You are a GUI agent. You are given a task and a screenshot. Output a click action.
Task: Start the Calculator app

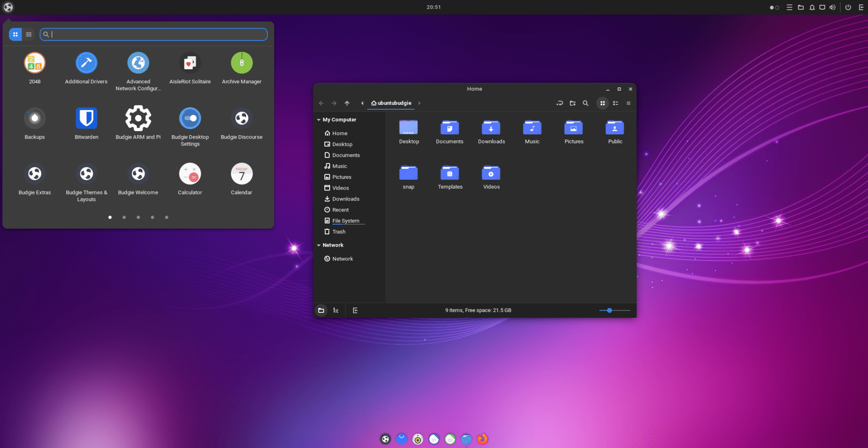(x=190, y=173)
